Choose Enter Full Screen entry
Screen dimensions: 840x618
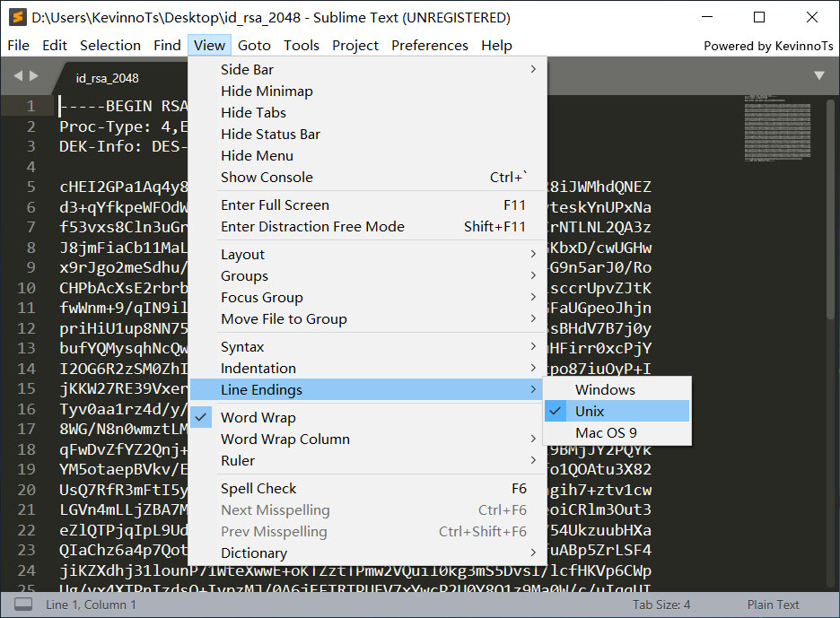368,205
